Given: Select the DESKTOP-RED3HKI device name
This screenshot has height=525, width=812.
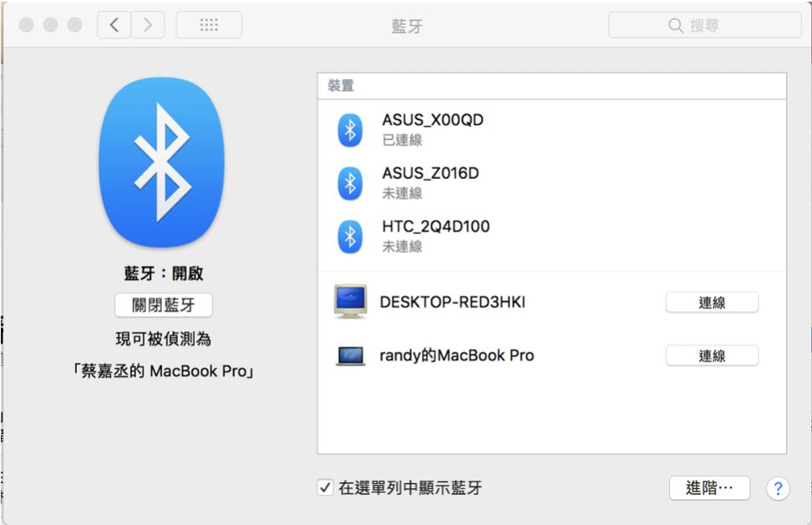Looking at the screenshot, I should click(453, 302).
